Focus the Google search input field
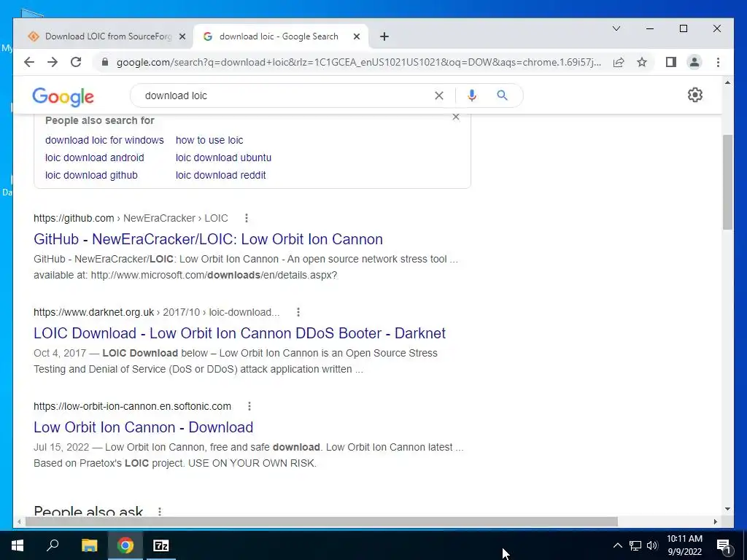The image size is (747, 560). pos(286,96)
